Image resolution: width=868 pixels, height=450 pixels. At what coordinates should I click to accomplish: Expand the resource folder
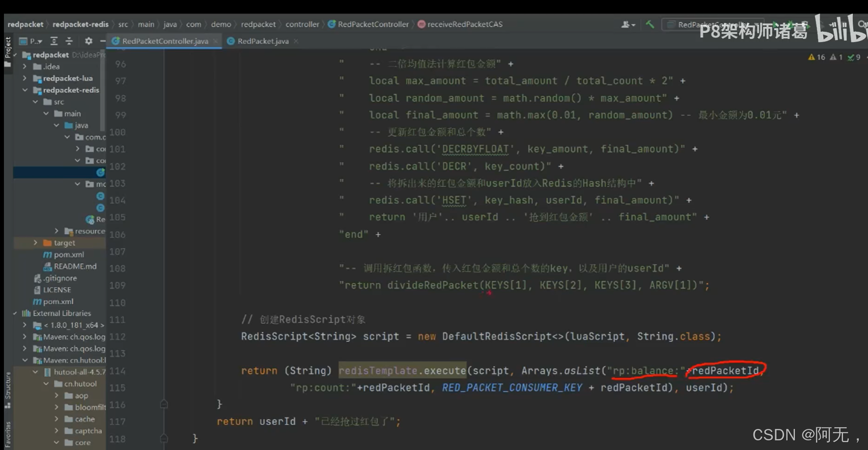(x=56, y=231)
